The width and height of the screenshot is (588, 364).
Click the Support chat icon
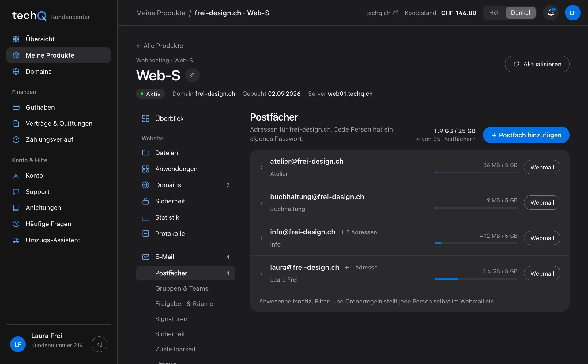[x=16, y=192]
